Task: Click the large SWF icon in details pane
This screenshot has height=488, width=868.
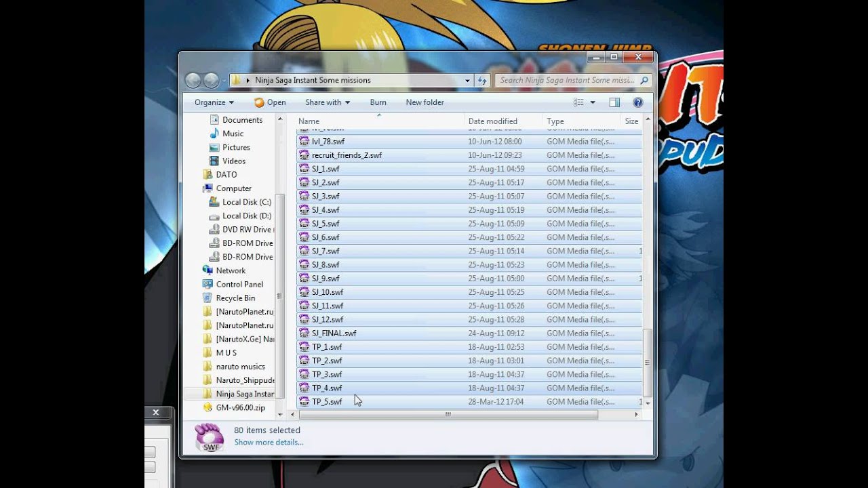Action: (208, 438)
